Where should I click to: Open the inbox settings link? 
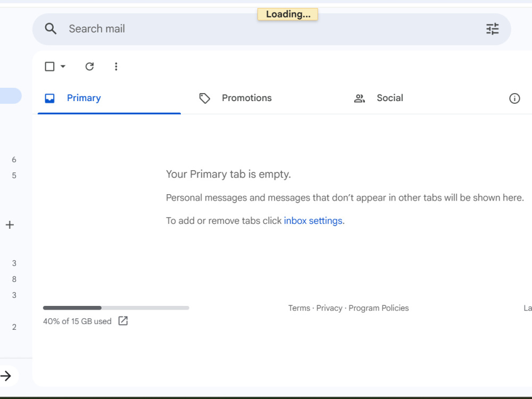(x=313, y=221)
